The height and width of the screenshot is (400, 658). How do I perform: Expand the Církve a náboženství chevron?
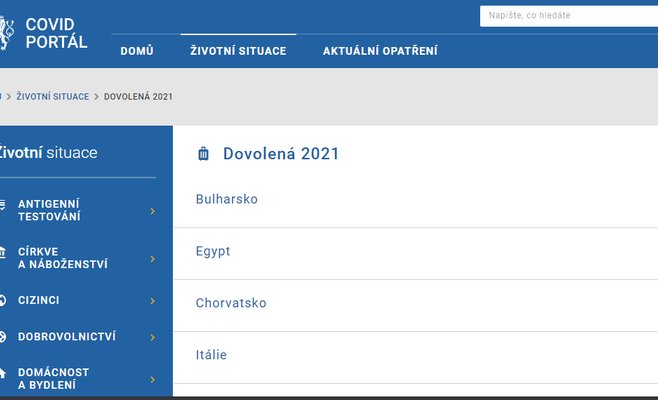click(x=152, y=259)
